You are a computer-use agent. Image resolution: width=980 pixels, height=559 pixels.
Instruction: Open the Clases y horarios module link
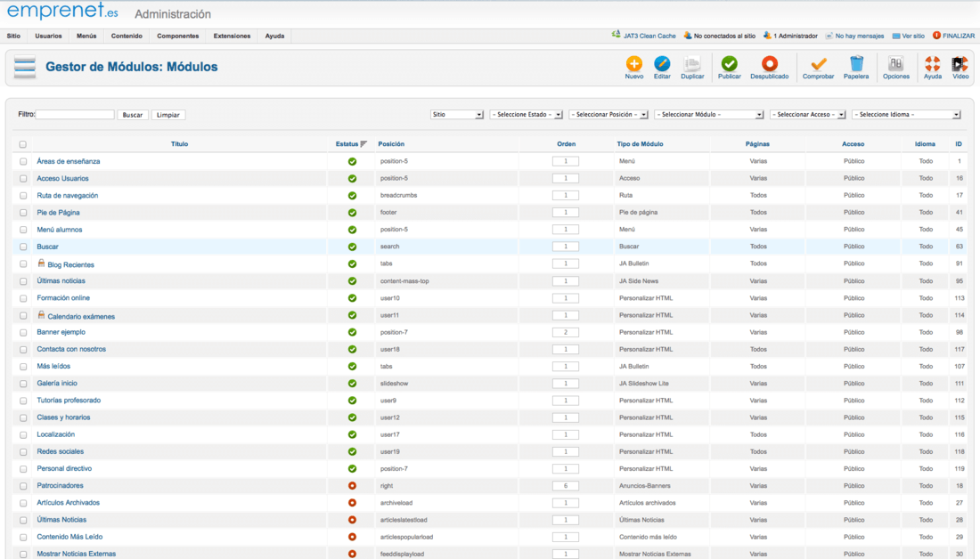coord(63,417)
